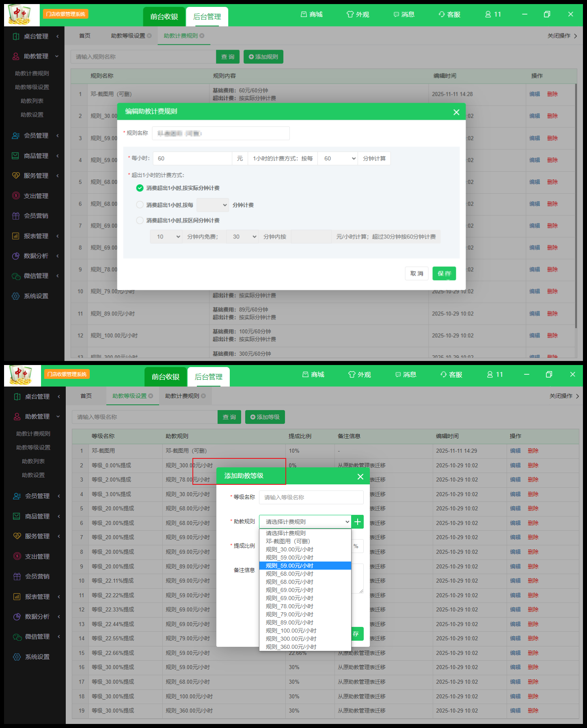Click 商城 icon above the 编辑助教计费规则 dialog
Viewport: 587px width, 728px height.
coord(304,15)
